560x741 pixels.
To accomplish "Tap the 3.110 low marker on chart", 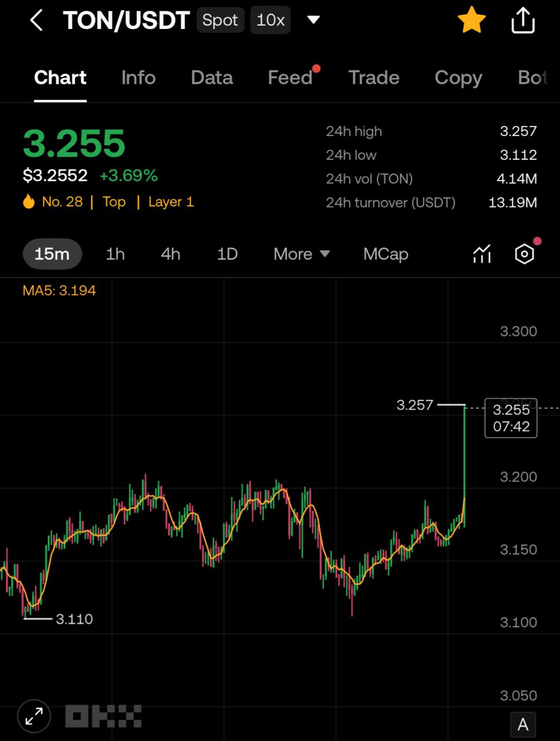I will (74, 619).
